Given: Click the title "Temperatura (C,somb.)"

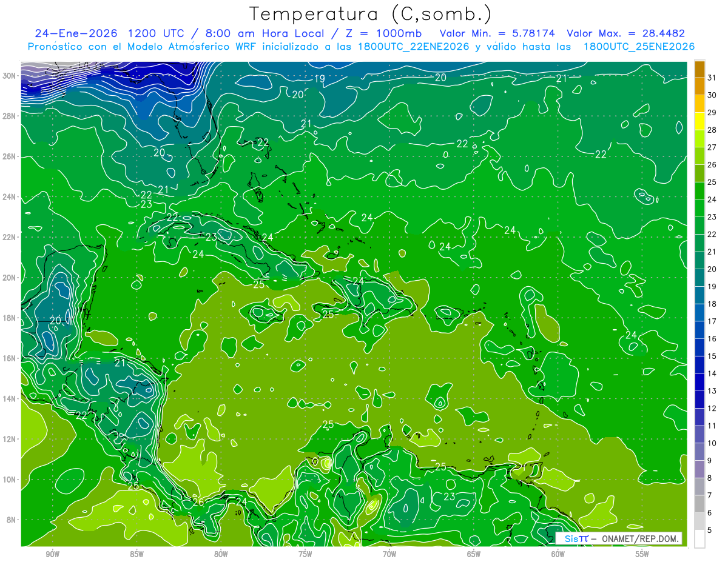Looking at the screenshot, I should (x=370, y=15).
